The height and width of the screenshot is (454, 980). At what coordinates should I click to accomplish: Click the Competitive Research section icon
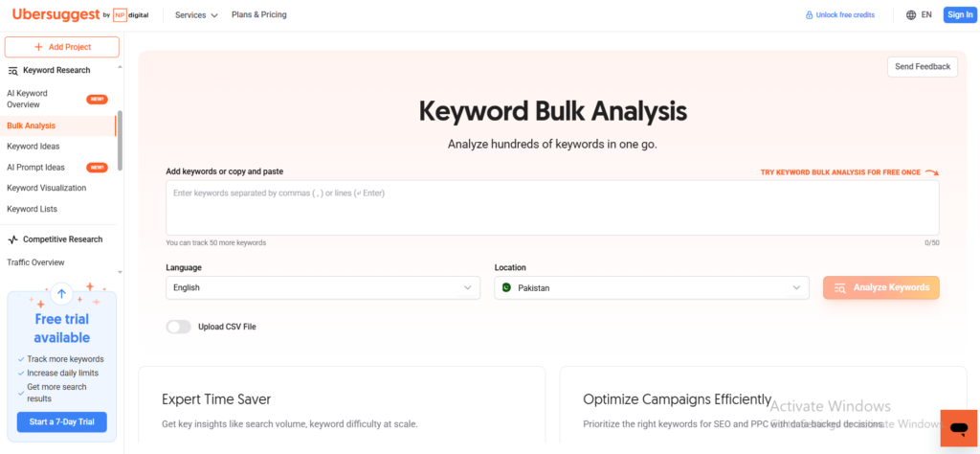point(13,239)
